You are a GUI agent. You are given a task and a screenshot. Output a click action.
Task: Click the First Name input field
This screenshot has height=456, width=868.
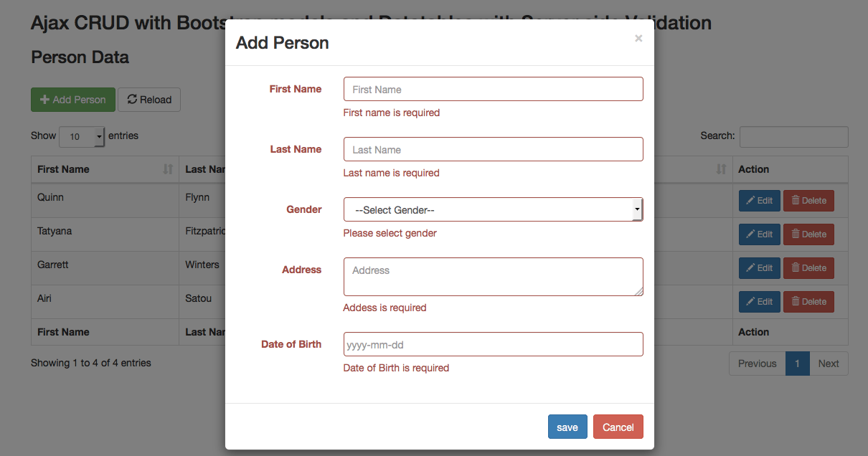(494, 89)
